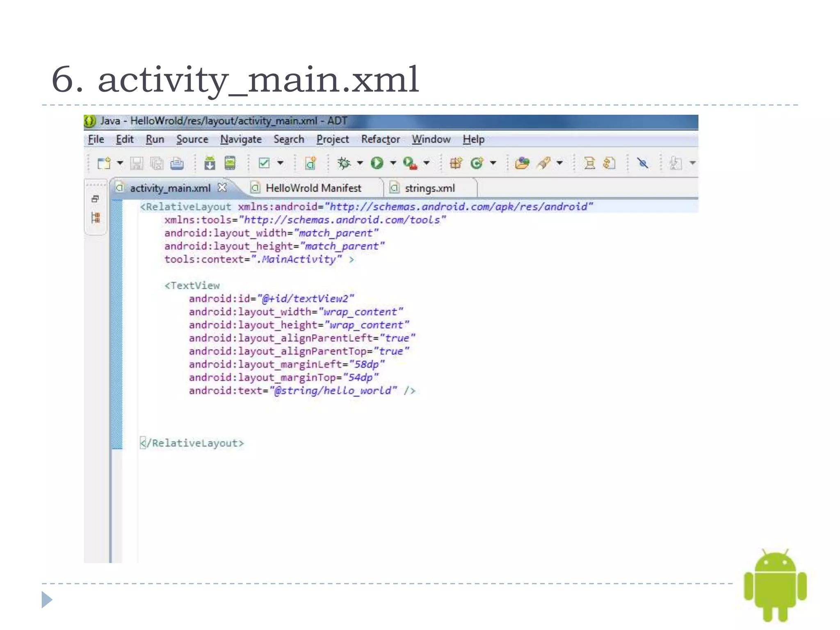
Task: Expand the Run configurations dropdown arrow
Action: click(x=393, y=163)
